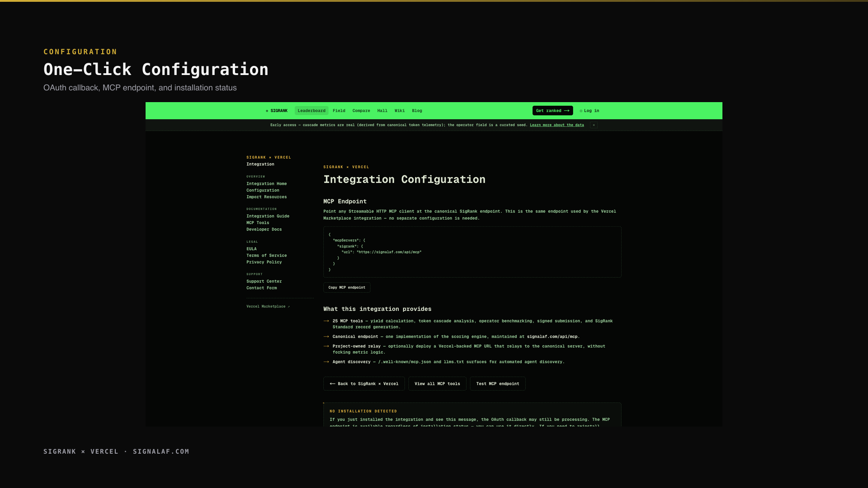Screen dimensions: 868x488
Task: Go to the Hall nav item
Action: [382, 111]
